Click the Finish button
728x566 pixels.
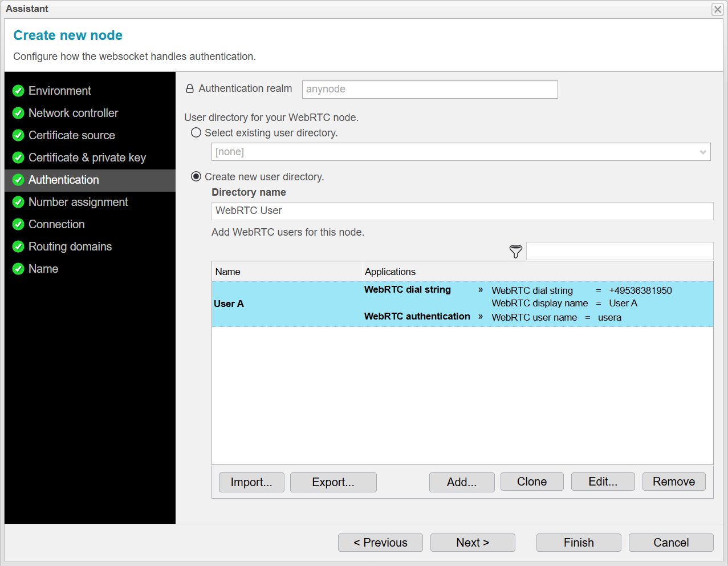[578, 542]
